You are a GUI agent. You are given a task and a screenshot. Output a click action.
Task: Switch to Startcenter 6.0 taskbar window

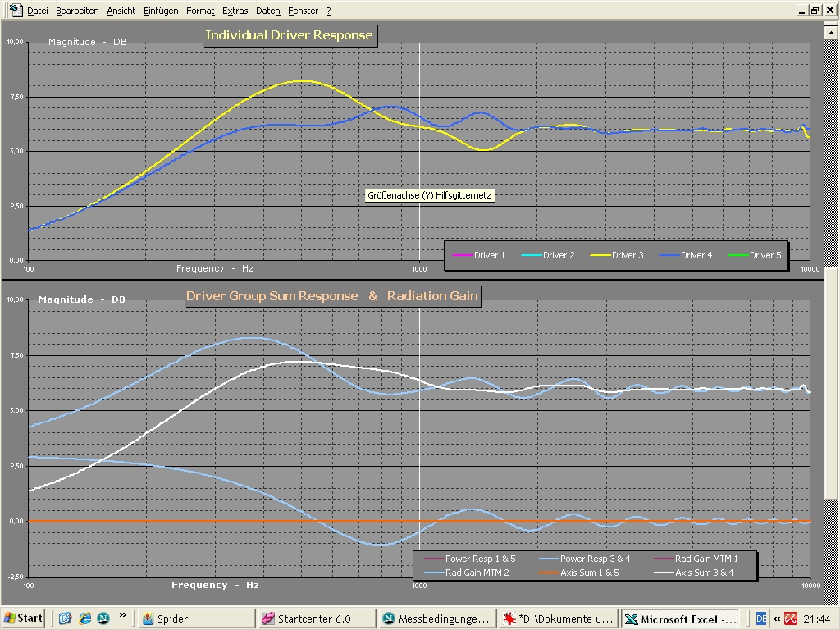tap(313, 619)
